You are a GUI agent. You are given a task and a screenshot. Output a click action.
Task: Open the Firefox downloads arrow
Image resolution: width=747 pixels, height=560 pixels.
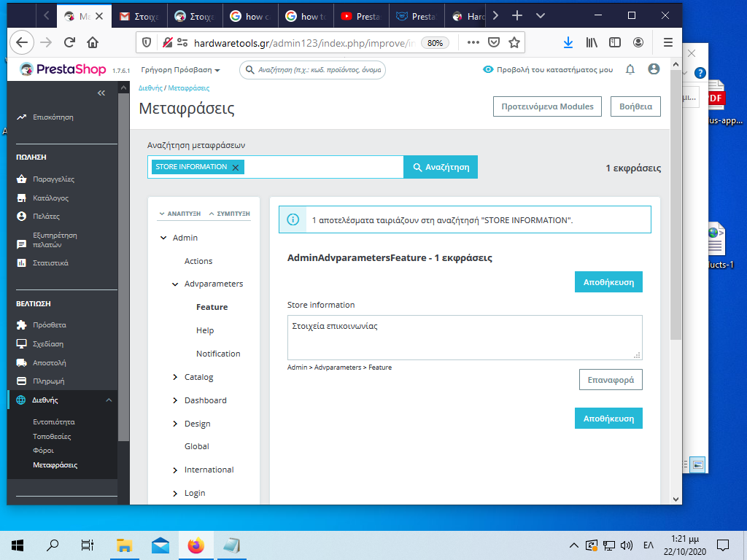click(x=568, y=43)
